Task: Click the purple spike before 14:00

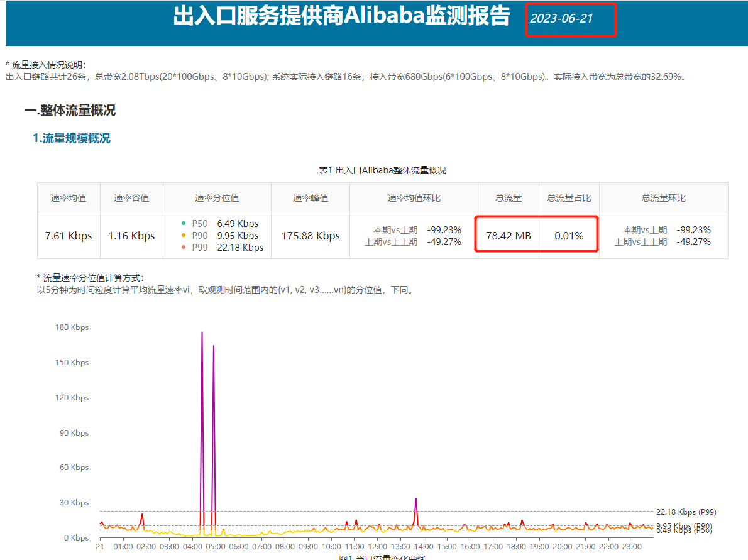Action: pos(416,501)
